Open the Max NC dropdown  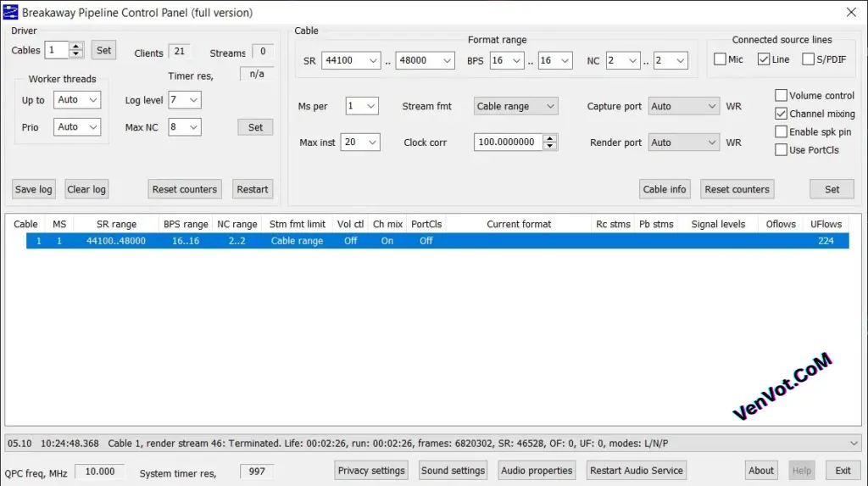pos(184,127)
